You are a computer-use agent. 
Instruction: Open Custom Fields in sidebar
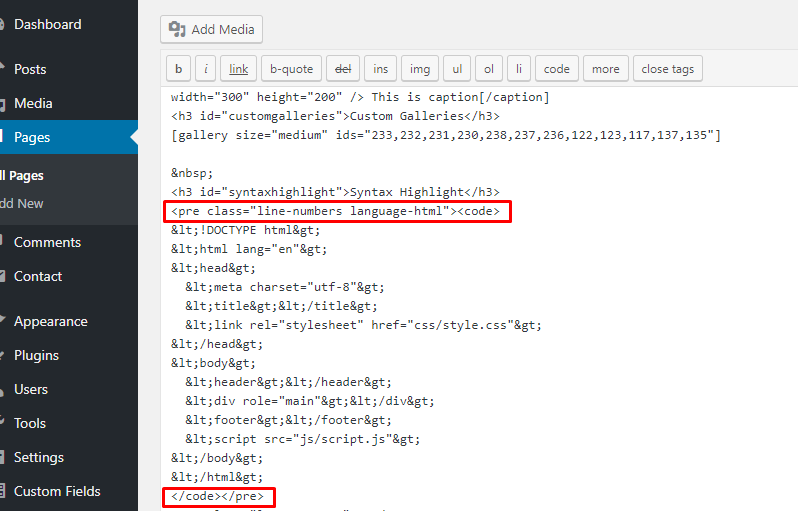tap(57, 491)
